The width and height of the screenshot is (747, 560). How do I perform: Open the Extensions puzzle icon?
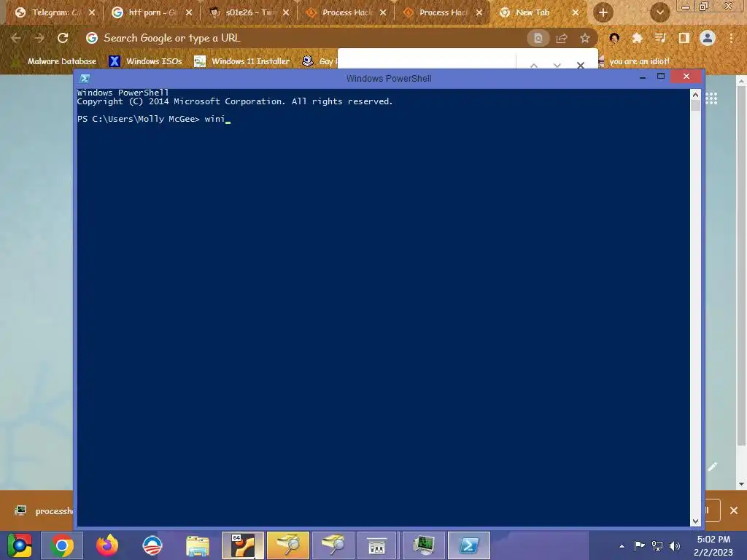click(638, 39)
